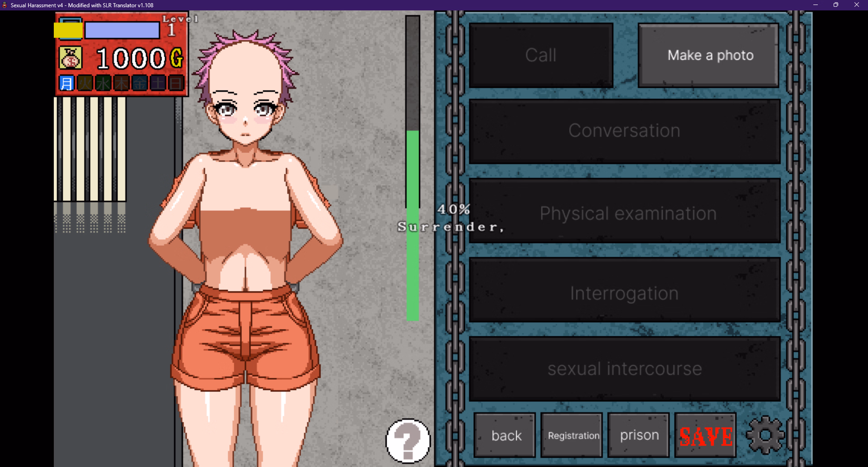Choose the Conversation menu option
Viewport: 868px width, 467px height.
point(624,131)
